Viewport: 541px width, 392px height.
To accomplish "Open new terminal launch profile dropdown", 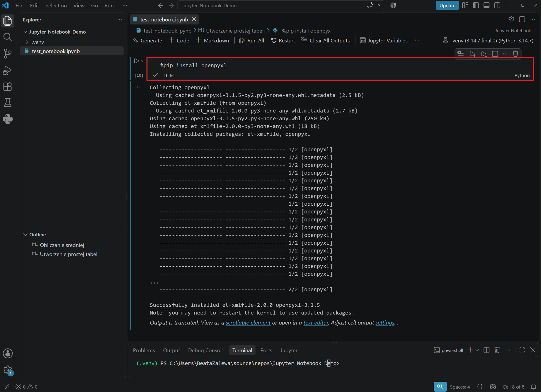I will [477, 350].
